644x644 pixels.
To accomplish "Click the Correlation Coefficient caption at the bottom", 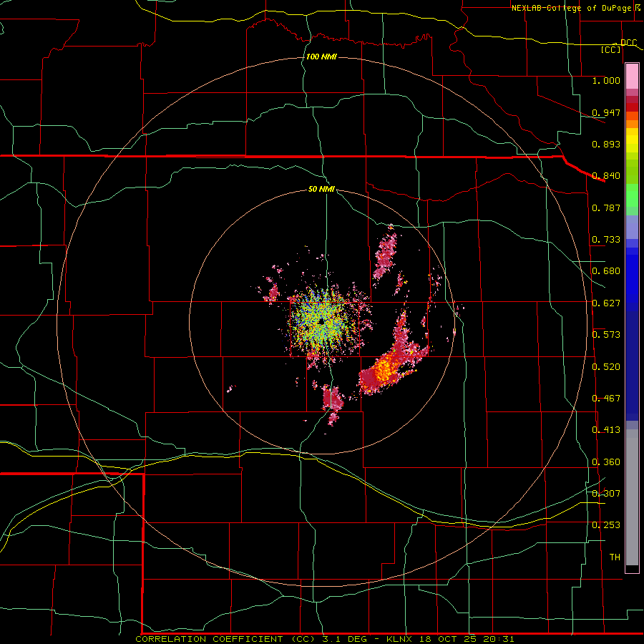I will pyautogui.click(x=324, y=639).
